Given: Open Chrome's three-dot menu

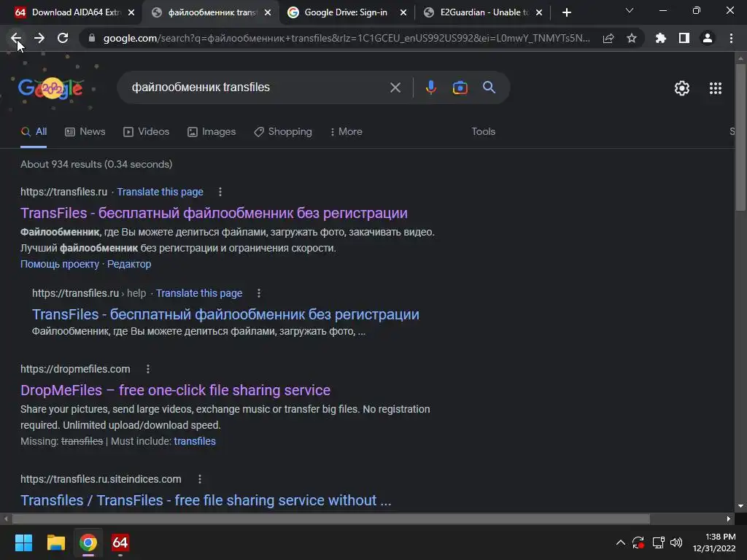Looking at the screenshot, I should point(731,38).
